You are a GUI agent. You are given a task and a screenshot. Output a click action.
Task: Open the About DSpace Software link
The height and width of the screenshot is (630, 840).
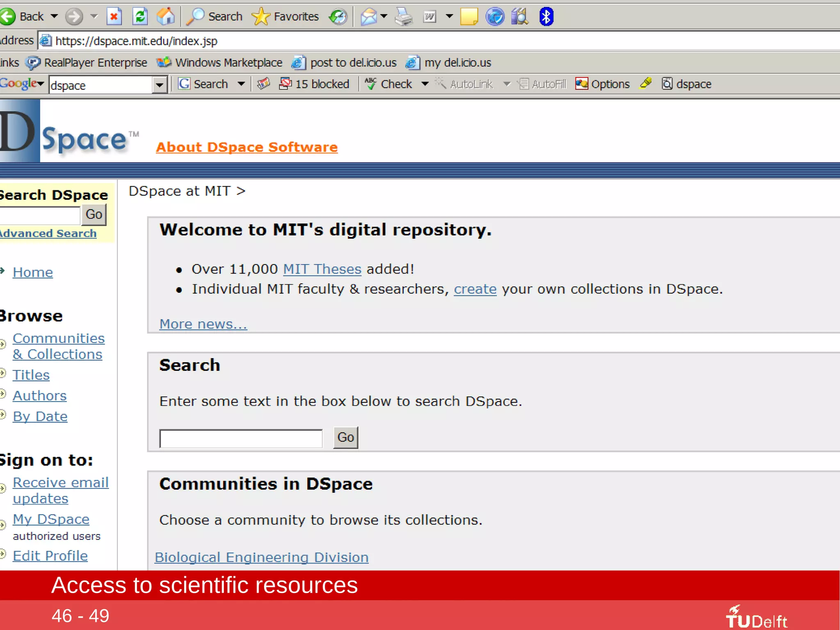[x=247, y=147]
